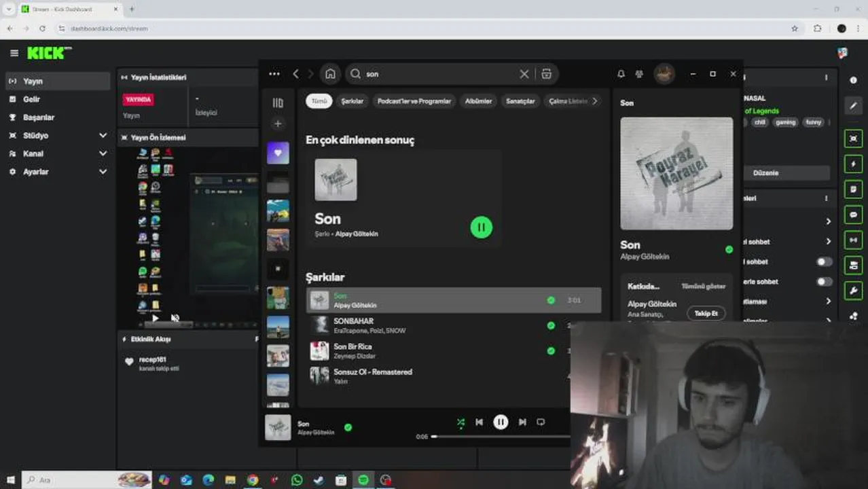Viewport: 868px width, 489px height.
Task: Open Spotify profile avatar
Action: click(x=664, y=74)
